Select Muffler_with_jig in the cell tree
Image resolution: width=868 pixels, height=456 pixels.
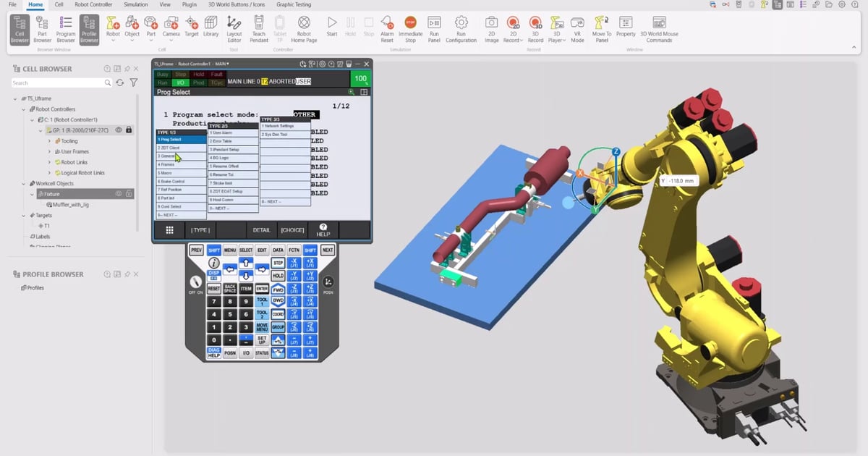tap(67, 205)
